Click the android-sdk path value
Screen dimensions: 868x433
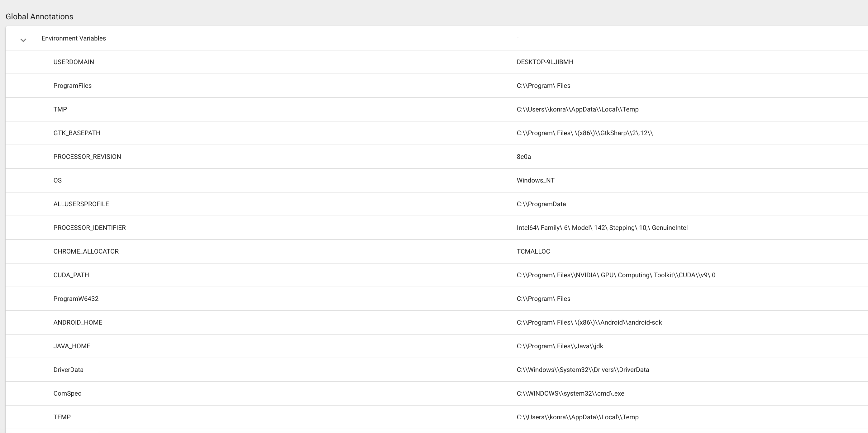[589, 322]
